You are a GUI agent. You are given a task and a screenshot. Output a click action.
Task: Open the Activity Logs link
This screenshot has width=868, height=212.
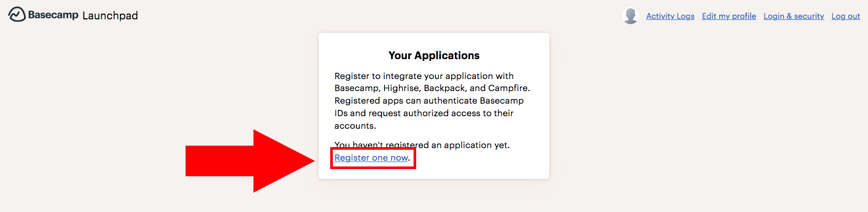coord(670,16)
